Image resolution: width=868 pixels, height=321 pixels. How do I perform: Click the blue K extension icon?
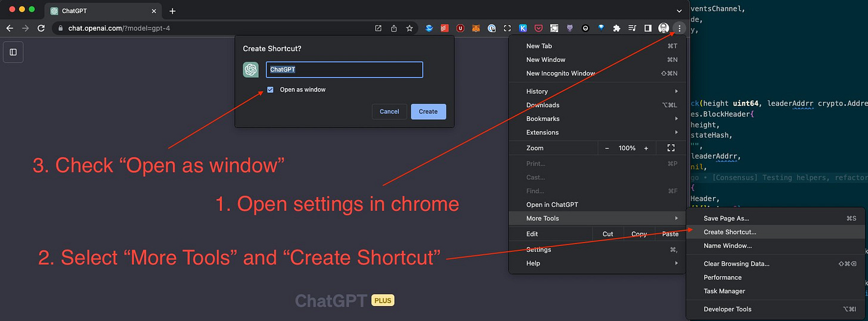[523, 28]
